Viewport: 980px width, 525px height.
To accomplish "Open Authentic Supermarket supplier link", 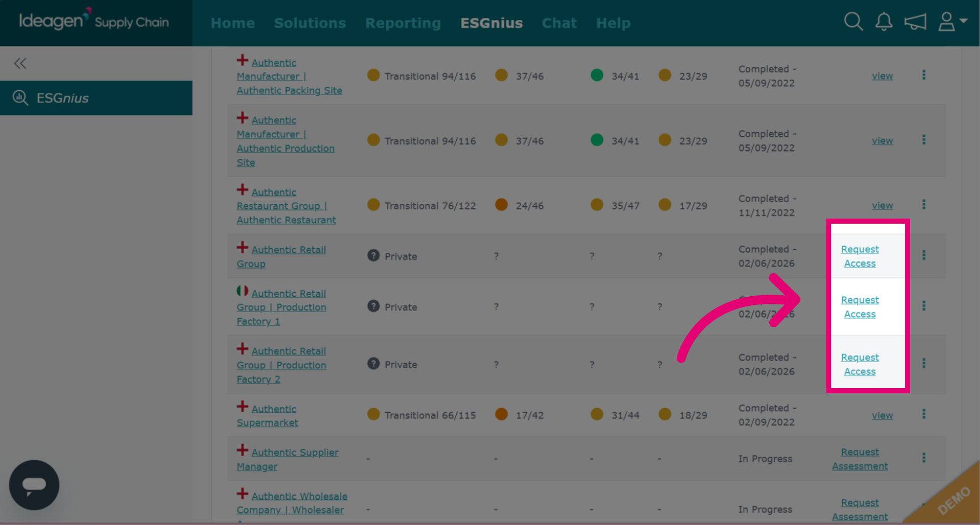I will coord(267,416).
